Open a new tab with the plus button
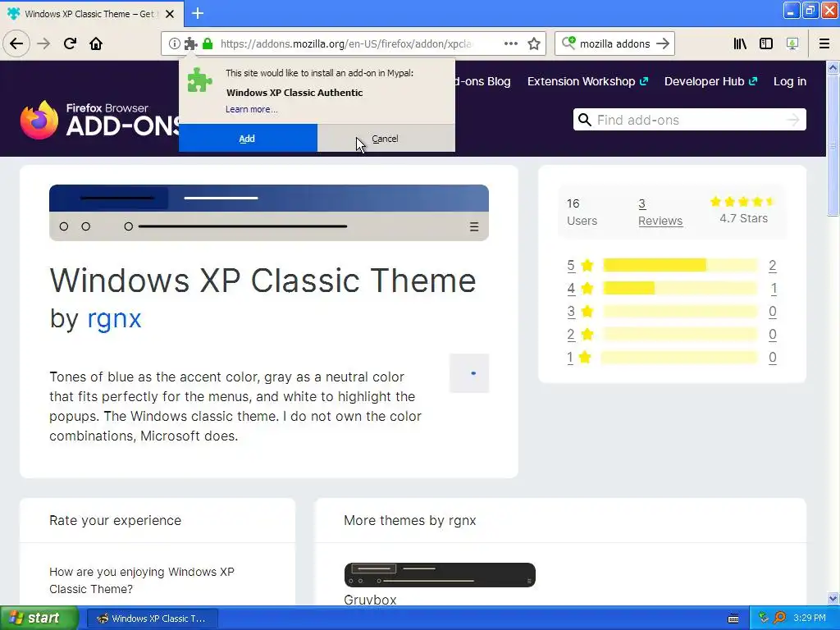 coord(198,13)
